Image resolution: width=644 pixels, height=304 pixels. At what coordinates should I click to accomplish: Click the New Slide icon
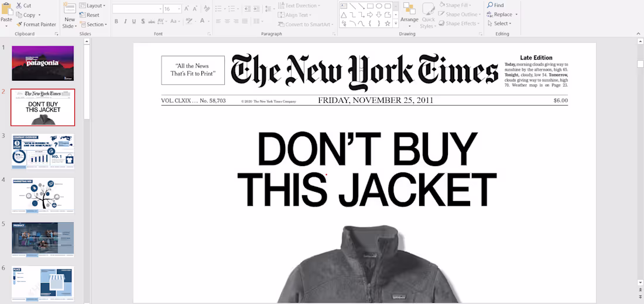(70, 9)
